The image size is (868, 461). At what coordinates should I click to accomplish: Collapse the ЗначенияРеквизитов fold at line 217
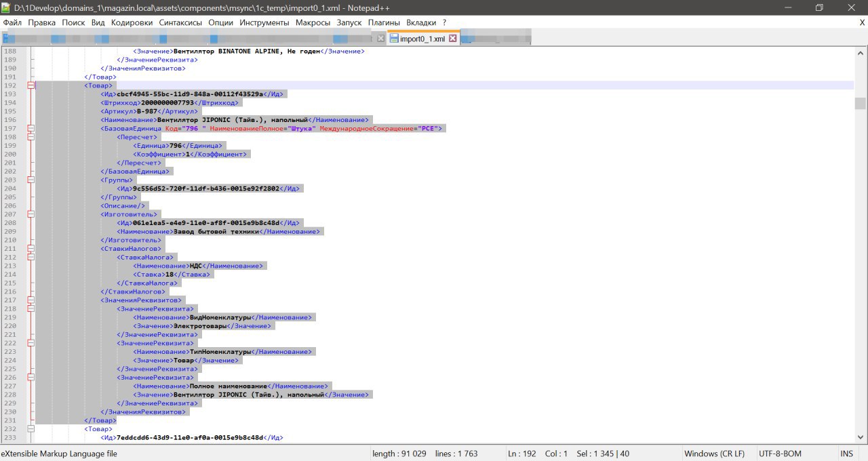[x=31, y=300]
